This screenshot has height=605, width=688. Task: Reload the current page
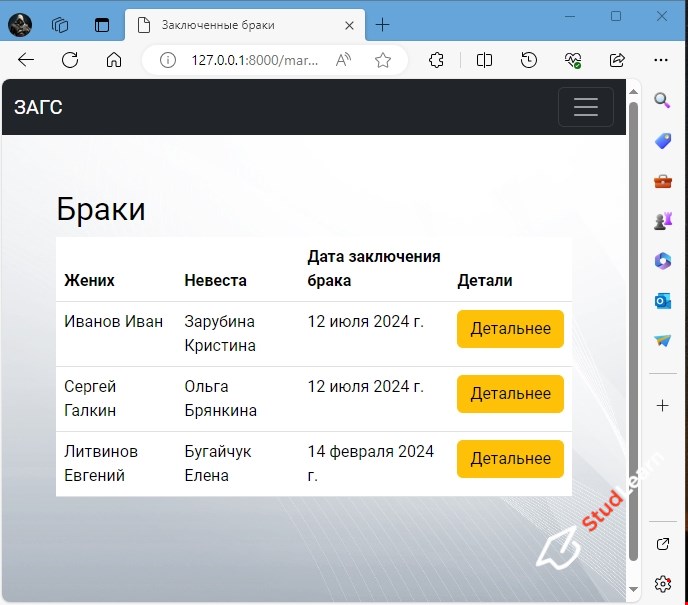[70, 60]
